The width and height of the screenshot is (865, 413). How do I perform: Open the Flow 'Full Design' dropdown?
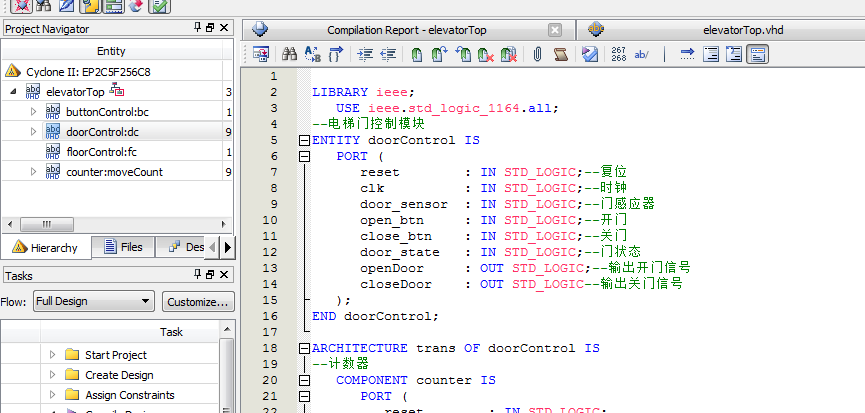pos(92,301)
